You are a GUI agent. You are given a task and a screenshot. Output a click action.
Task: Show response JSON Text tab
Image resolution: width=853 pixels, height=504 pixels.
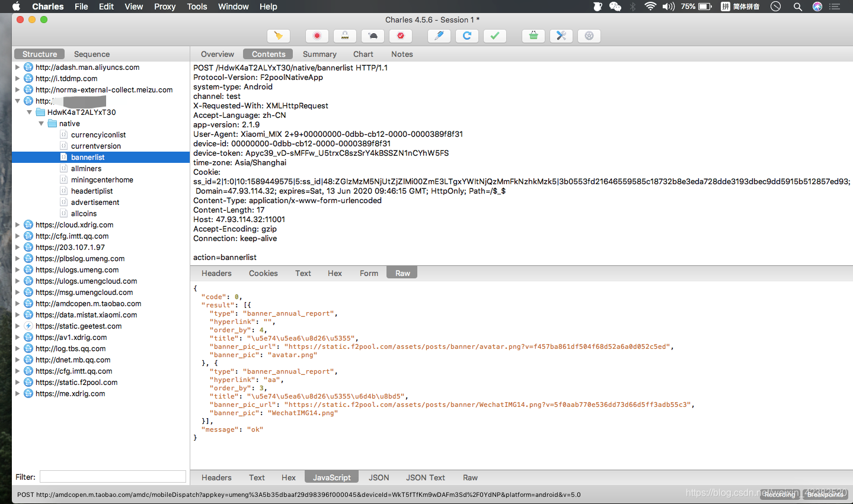point(426,477)
